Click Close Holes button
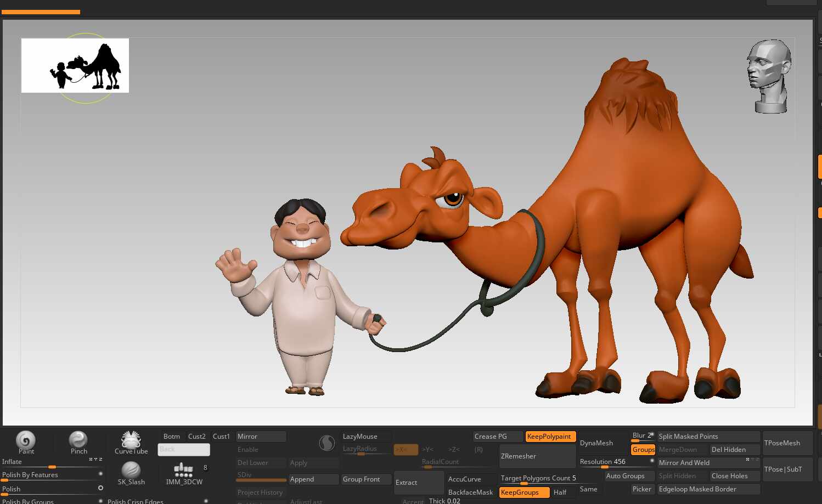Viewport: 822px width, 504px height. tap(735, 476)
